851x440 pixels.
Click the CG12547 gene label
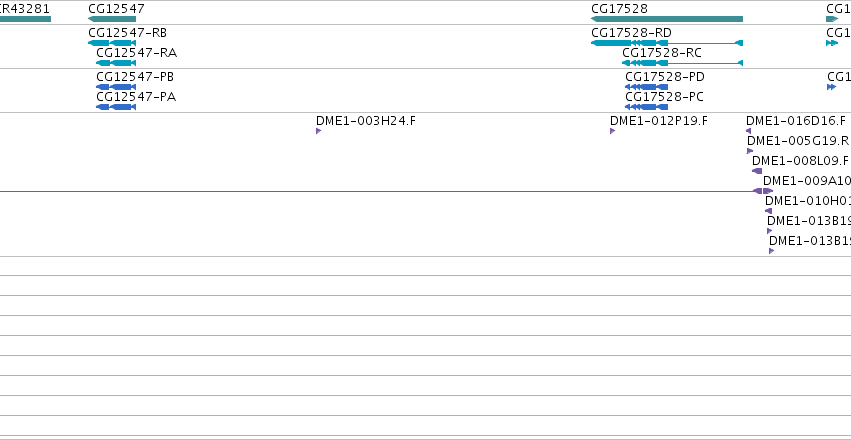coord(117,9)
